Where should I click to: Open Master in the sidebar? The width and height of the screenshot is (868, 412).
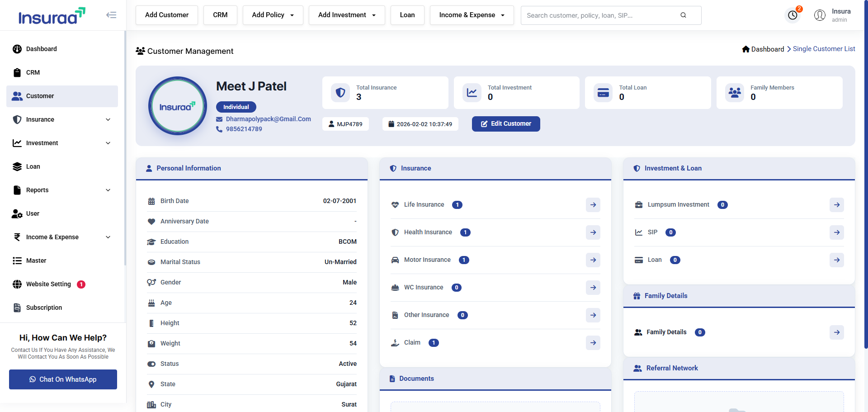62,260
